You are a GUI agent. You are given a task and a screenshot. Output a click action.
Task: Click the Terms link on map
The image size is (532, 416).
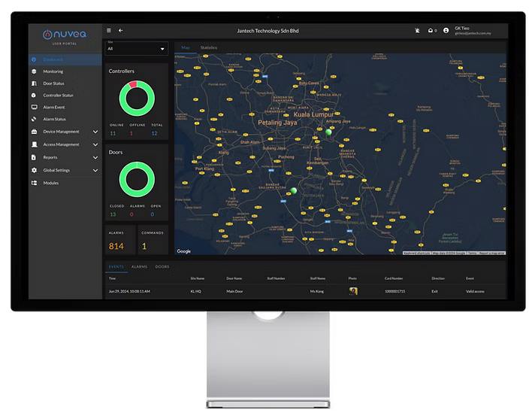[x=471, y=254]
